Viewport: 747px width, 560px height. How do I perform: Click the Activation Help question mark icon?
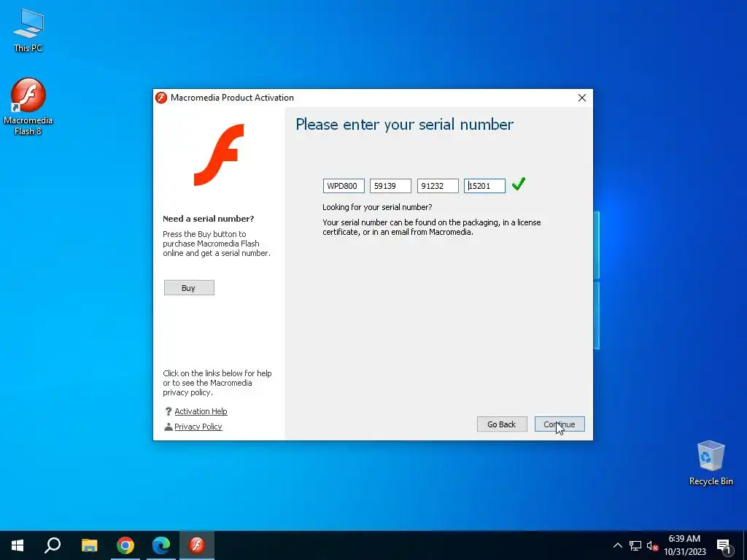click(x=169, y=411)
